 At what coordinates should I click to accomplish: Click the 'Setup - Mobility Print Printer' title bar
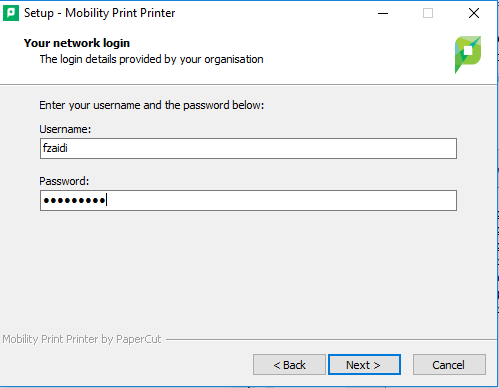point(99,13)
